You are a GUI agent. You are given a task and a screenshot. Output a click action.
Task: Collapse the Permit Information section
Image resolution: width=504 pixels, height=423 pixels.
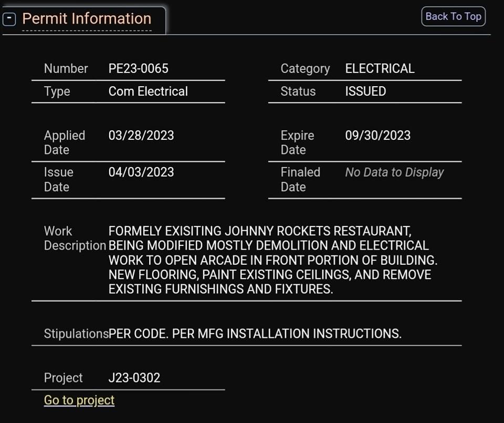pos(9,19)
